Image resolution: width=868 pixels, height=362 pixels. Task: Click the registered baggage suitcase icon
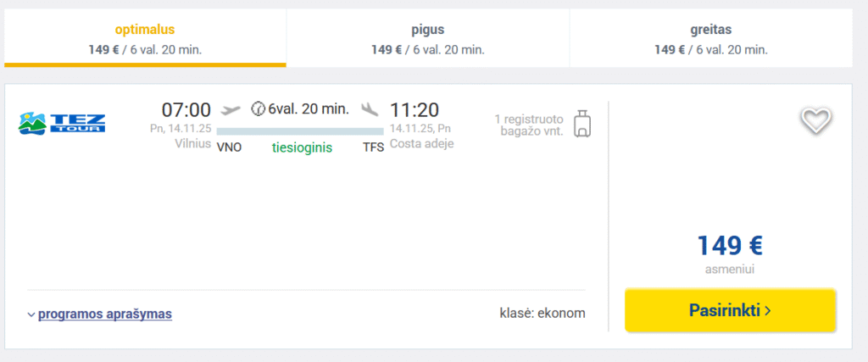tap(581, 124)
